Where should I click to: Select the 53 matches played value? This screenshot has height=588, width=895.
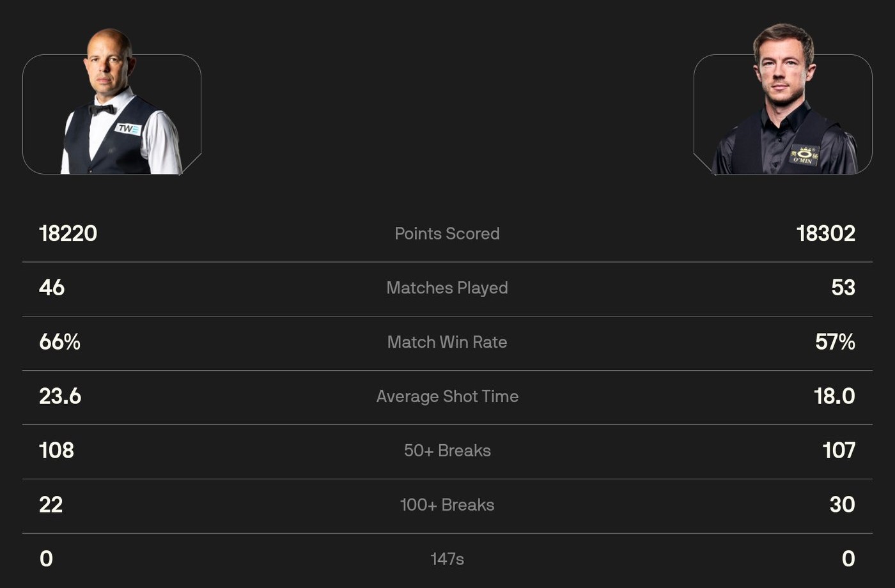[x=843, y=288]
